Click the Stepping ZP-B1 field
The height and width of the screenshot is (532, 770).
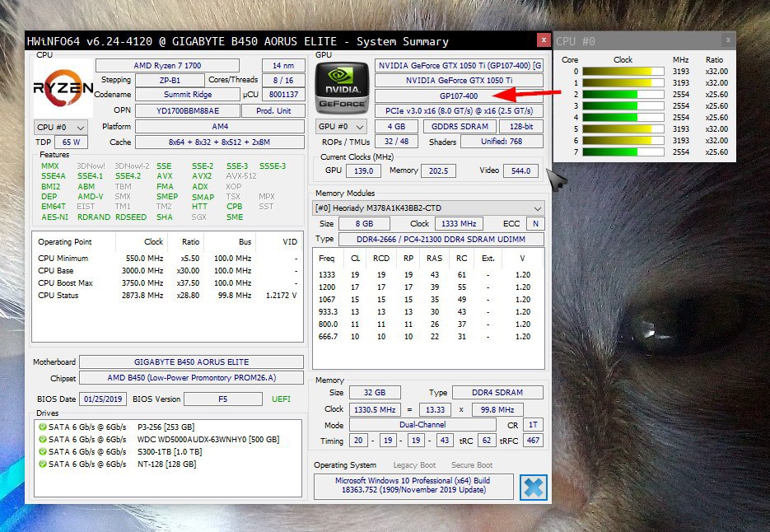pyautogui.click(x=170, y=80)
